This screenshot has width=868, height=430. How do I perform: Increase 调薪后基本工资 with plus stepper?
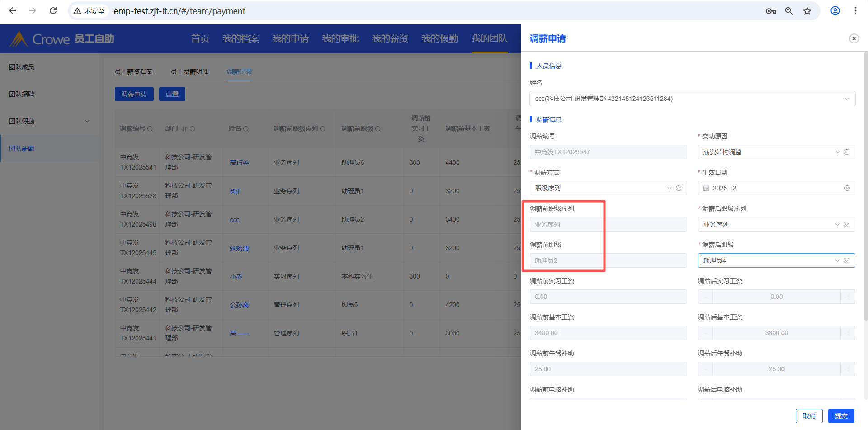(x=848, y=333)
